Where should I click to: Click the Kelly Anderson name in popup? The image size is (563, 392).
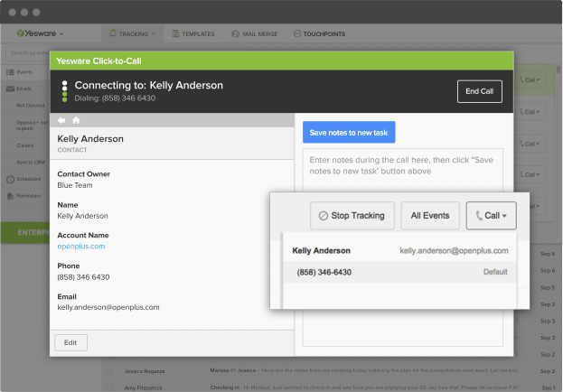[x=322, y=250]
